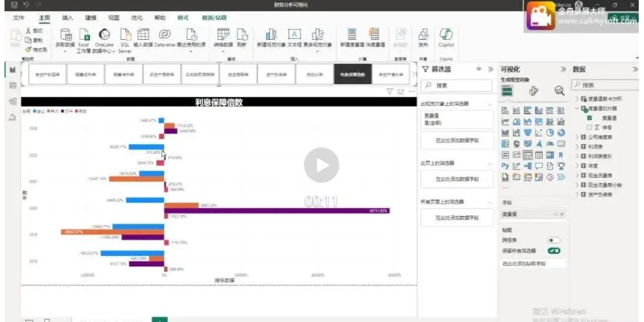Switch to the 建模 ribbon tab

point(91,18)
